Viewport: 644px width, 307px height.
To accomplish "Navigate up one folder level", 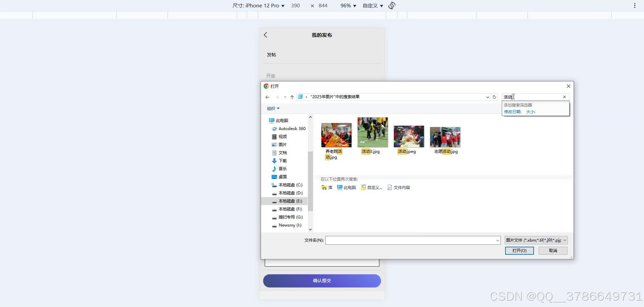I will pyautogui.click(x=292, y=97).
